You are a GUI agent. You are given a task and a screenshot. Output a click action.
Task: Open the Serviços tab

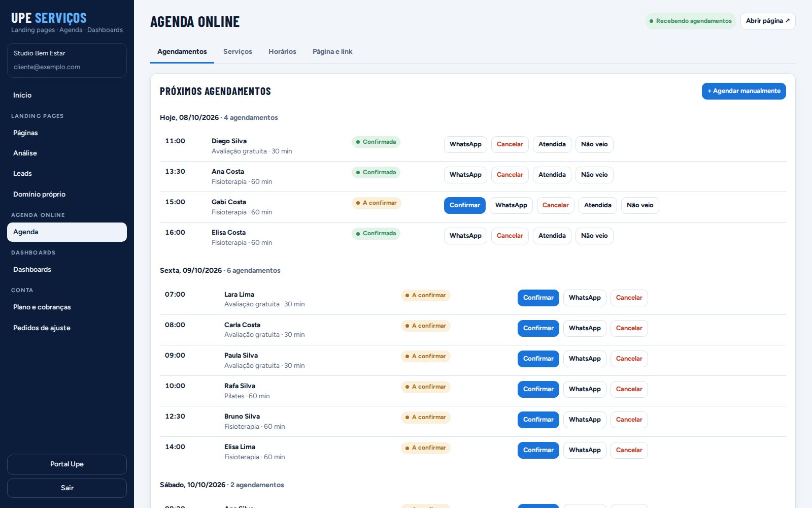238,51
